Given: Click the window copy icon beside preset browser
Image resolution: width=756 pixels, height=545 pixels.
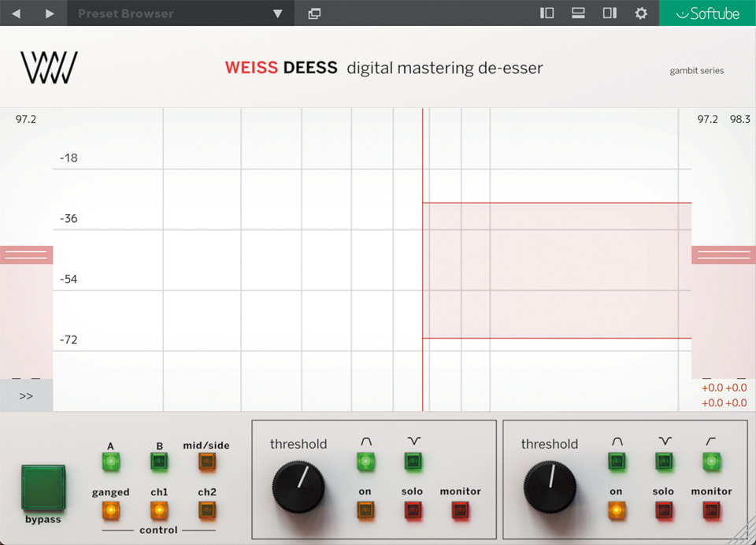Looking at the screenshot, I should (x=314, y=13).
